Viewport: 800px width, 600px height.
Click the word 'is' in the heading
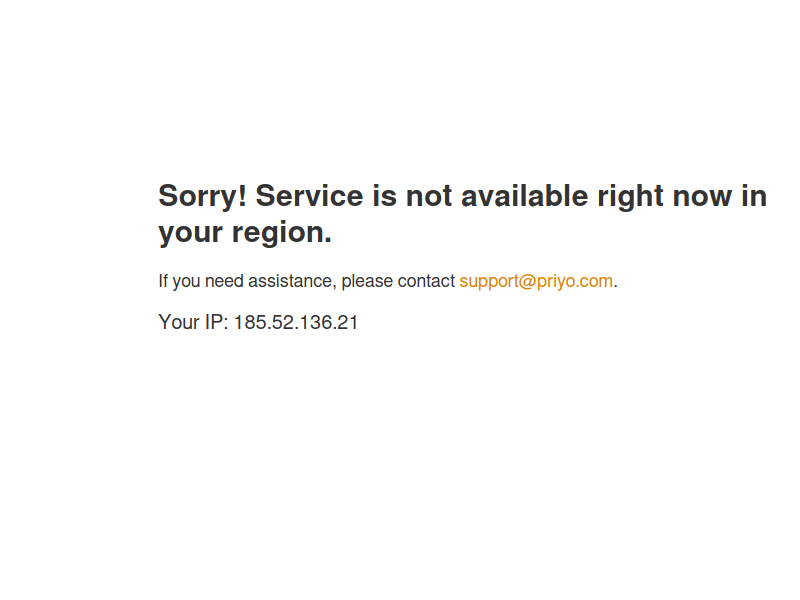[384, 196]
